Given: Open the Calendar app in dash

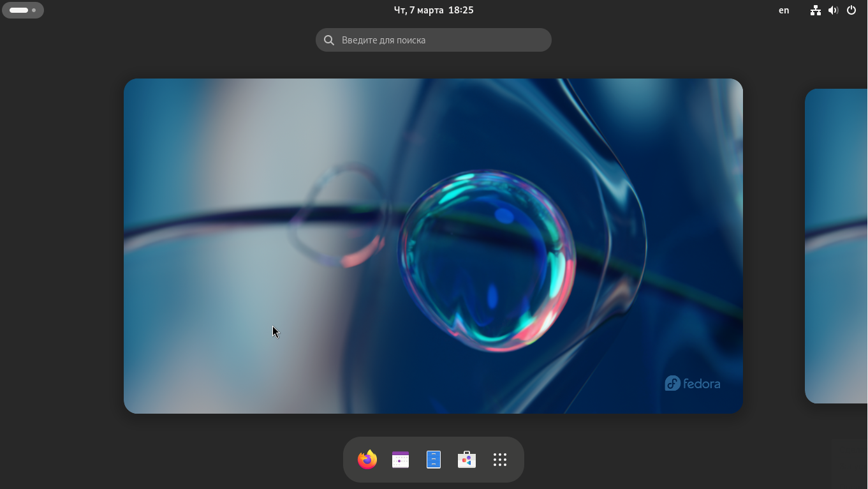Looking at the screenshot, I should (401, 460).
